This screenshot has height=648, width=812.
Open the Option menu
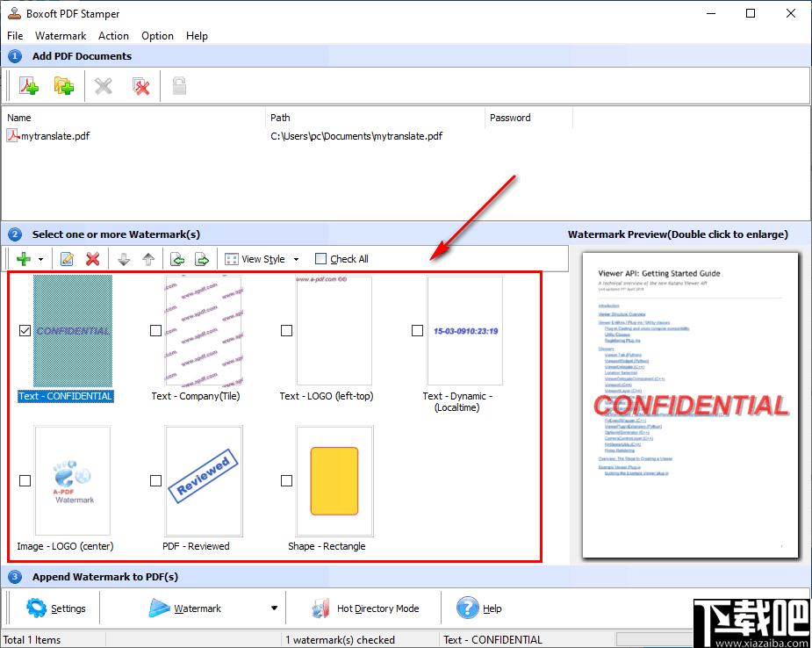point(157,36)
